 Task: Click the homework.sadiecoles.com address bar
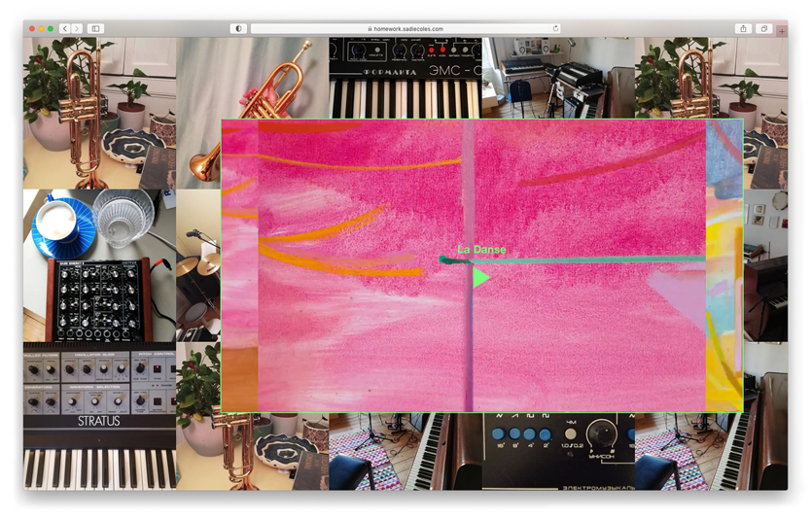406,29
